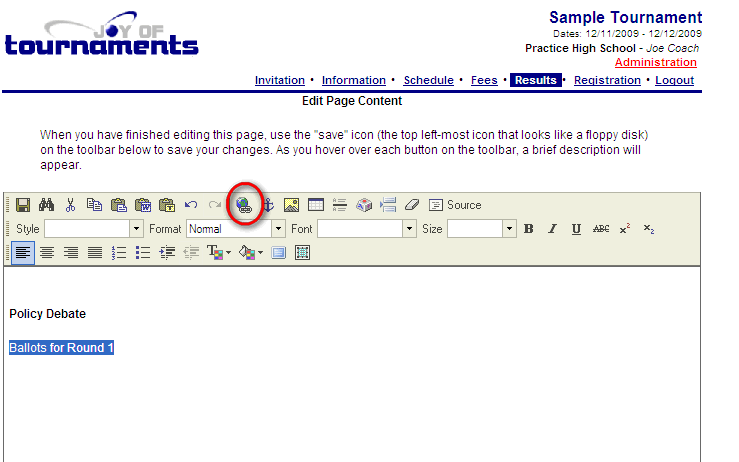
Task: Select center text alignment
Action: 47,253
